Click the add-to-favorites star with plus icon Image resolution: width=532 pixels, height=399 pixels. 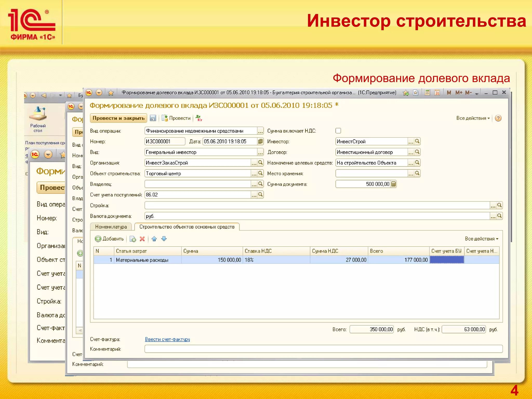click(x=406, y=92)
